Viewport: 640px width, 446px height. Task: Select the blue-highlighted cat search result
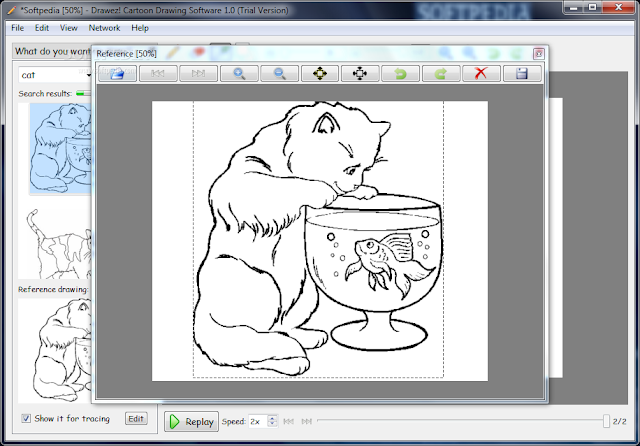click(x=60, y=148)
